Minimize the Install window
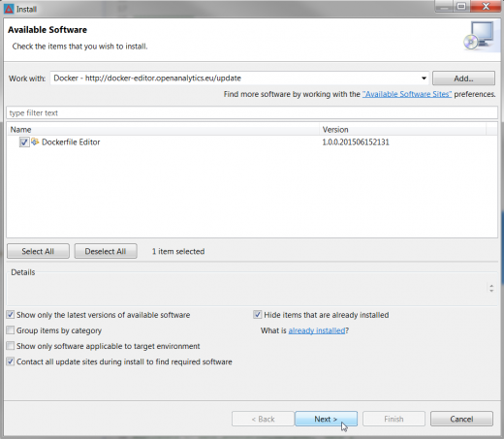 (x=445, y=7)
